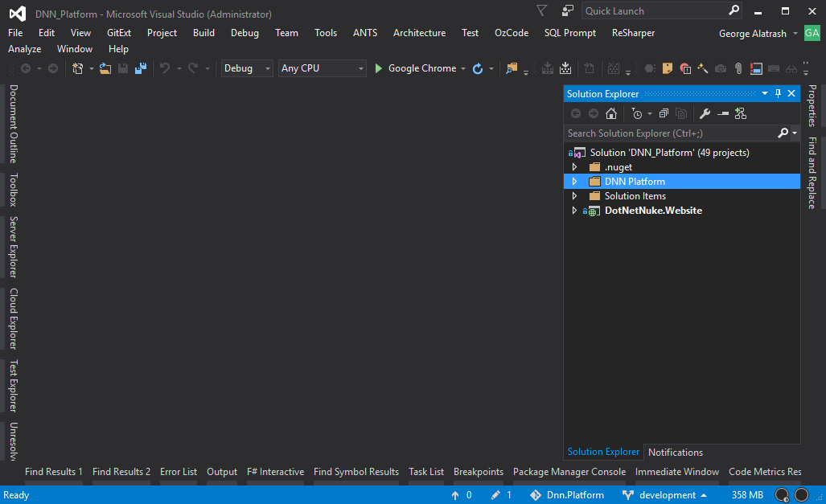826x504 pixels.
Task: Open the Server Explorer side panel
Action: [x=14, y=247]
